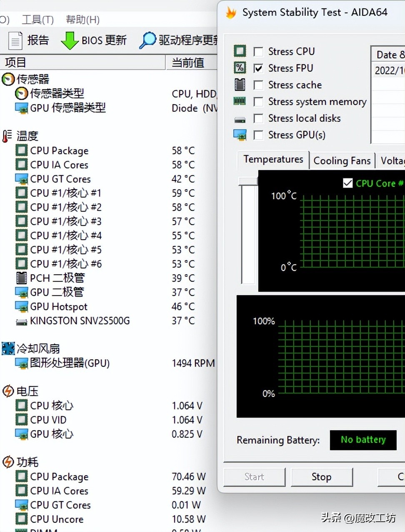Click the GPU Hotspot icon
405x532 pixels.
[22, 306]
